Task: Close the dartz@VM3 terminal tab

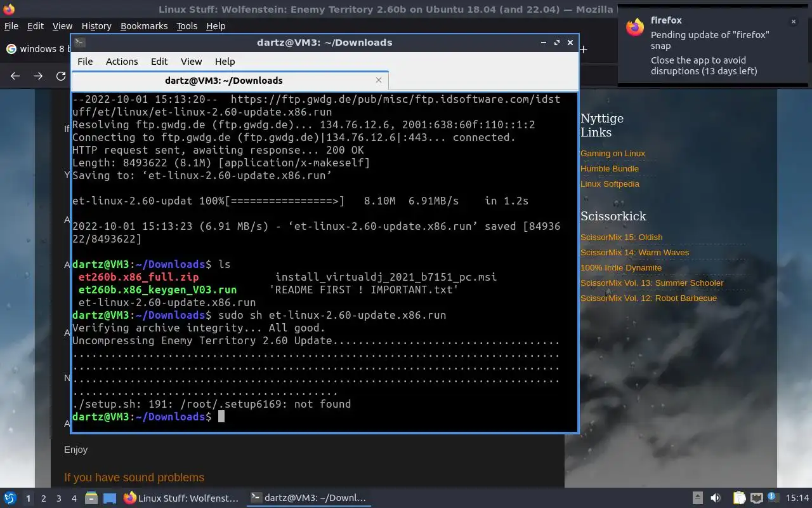Action: tap(379, 80)
